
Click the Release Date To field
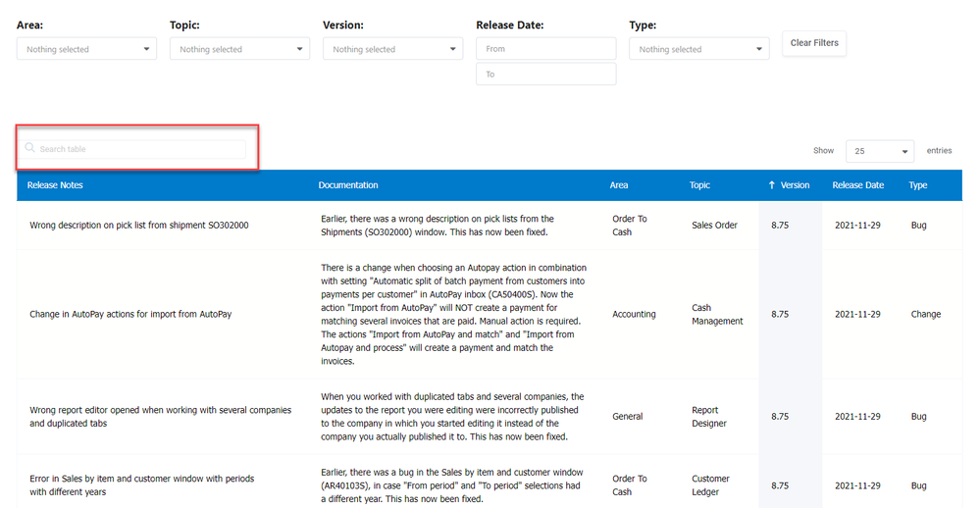point(545,74)
